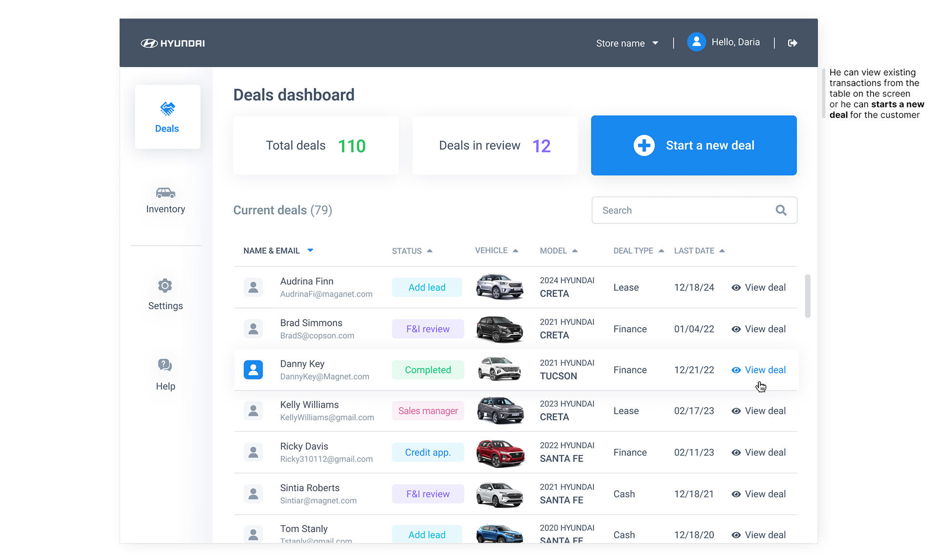
Task: Sort by Name & Email column arrow
Action: coord(310,250)
